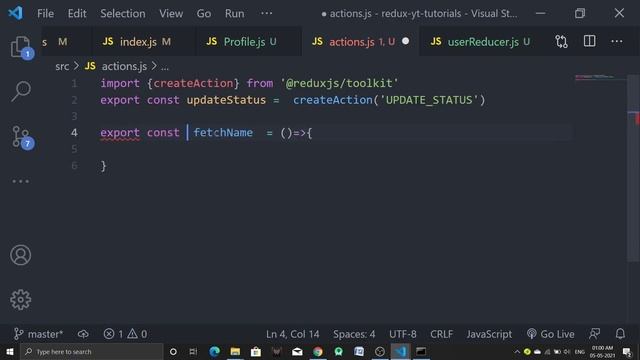The height and width of the screenshot is (360, 640).
Task: Click the '@reduxjs/toolkit' import string
Action: [x=339, y=83]
